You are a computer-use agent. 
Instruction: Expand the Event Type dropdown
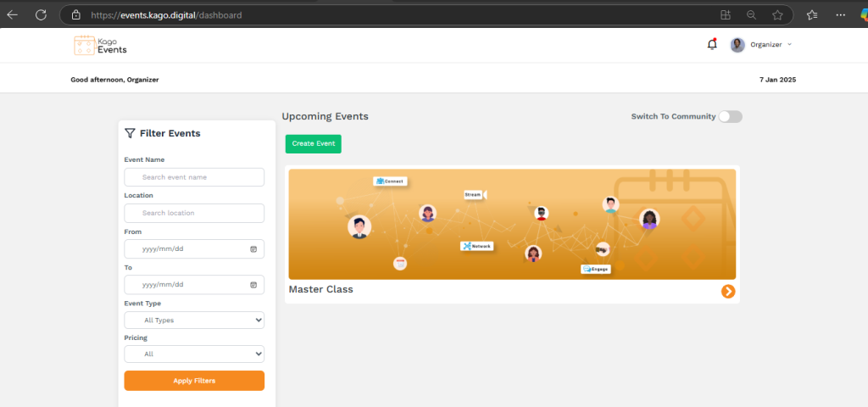point(194,321)
